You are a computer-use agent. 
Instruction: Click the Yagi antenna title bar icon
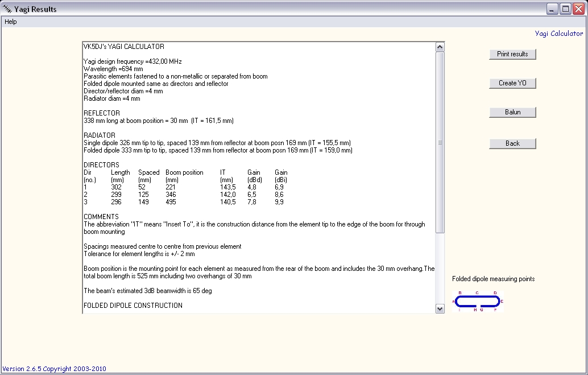[x=7, y=9]
